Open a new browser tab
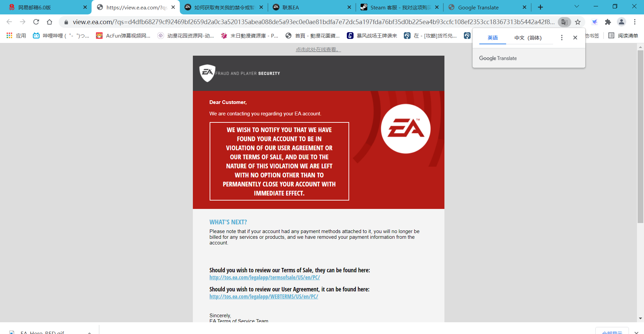The image size is (644, 334). pos(540,7)
